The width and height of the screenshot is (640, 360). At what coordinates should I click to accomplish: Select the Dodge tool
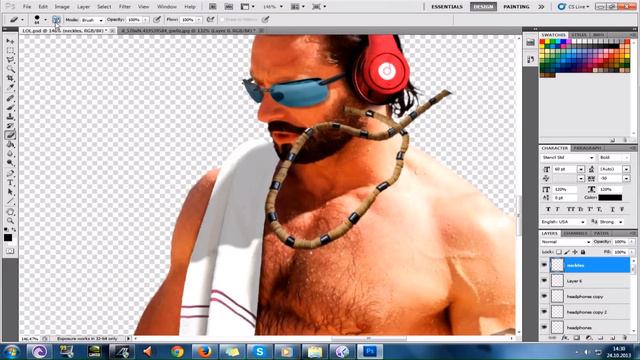pos(10,163)
